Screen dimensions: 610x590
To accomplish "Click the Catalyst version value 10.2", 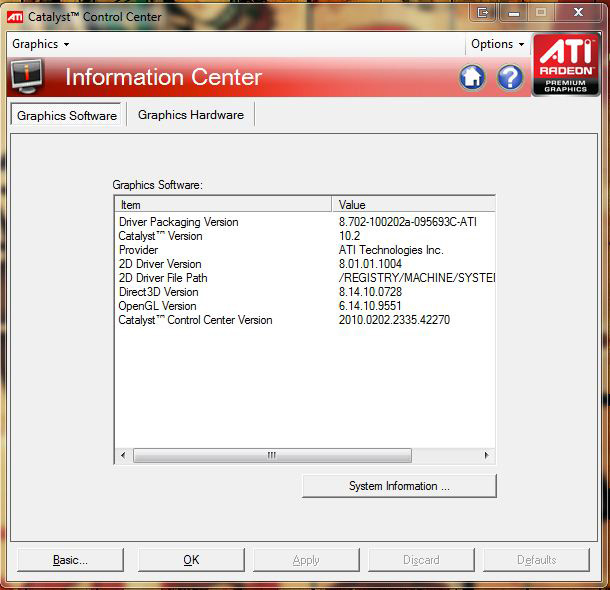I will coord(350,236).
